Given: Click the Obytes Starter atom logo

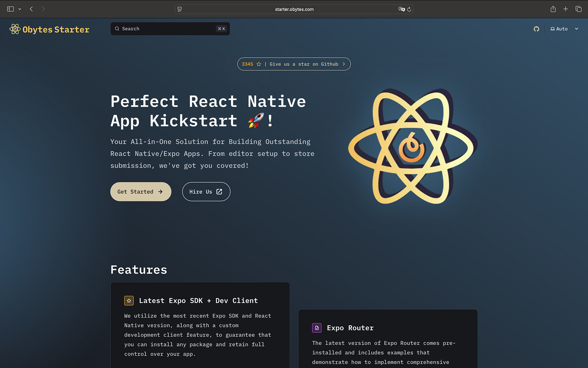Looking at the screenshot, I should coord(15,29).
